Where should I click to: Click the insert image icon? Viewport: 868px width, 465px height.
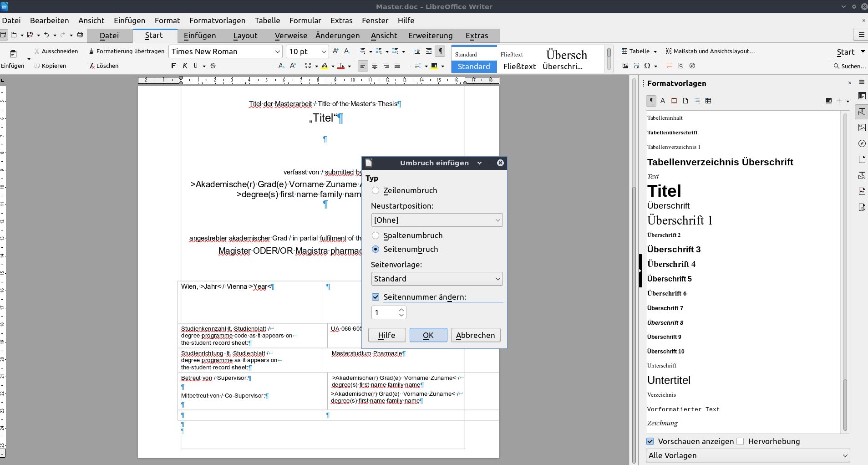tap(625, 66)
